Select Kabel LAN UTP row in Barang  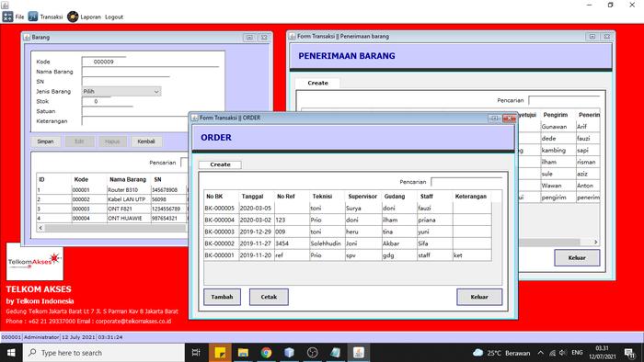[111, 199]
